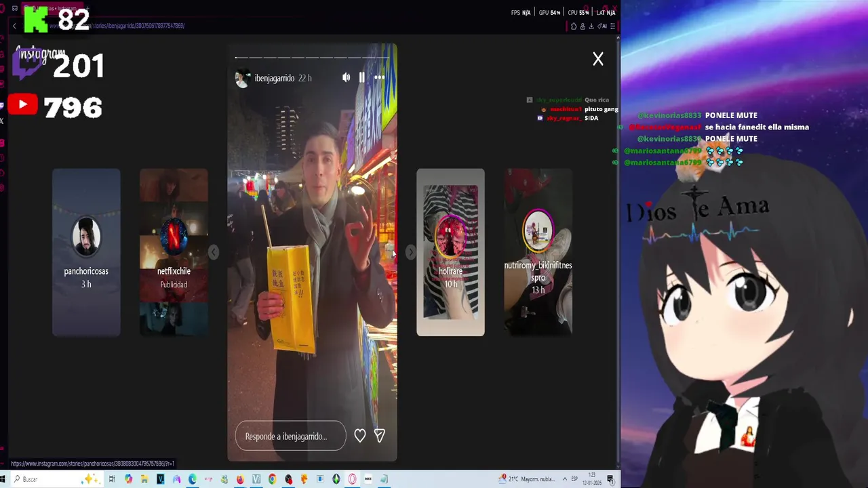868x488 pixels.
Task: Click the Instagram logo
Action: pos(41,54)
